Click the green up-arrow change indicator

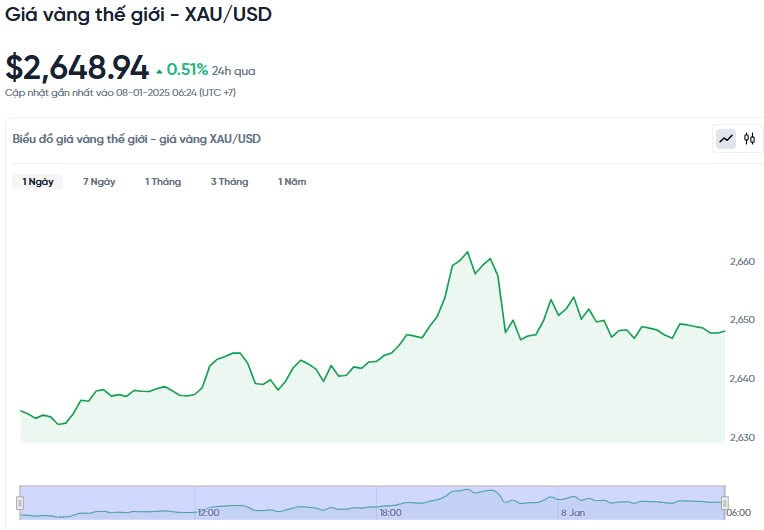[158, 71]
